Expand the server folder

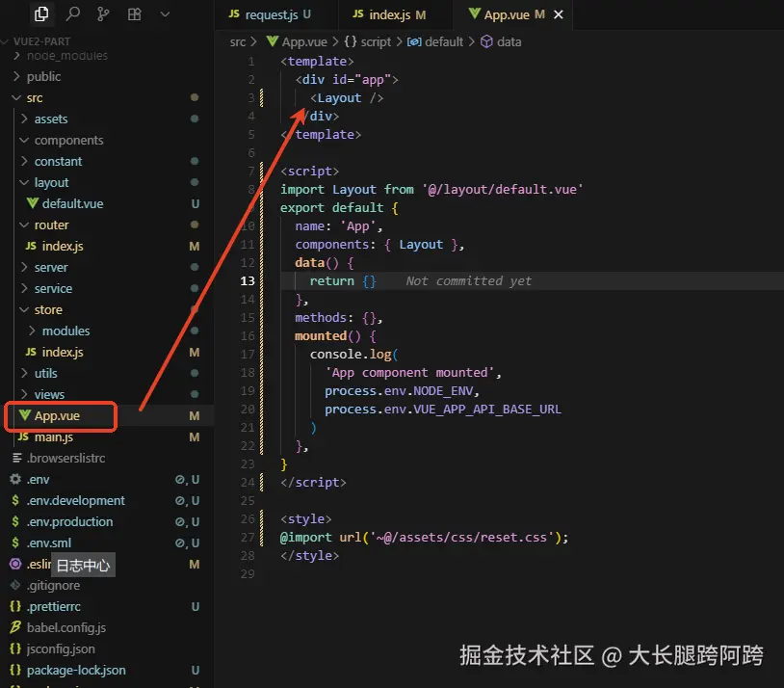51,267
